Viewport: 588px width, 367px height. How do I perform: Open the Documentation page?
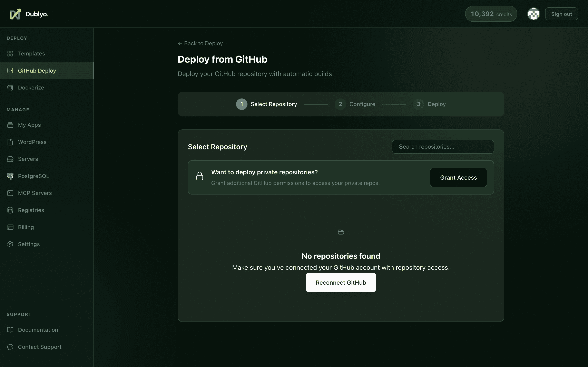click(x=38, y=330)
